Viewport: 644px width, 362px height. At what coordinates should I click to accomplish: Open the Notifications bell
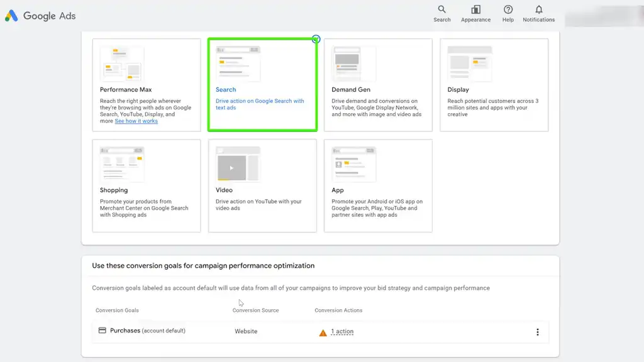click(x=539, y=9)
